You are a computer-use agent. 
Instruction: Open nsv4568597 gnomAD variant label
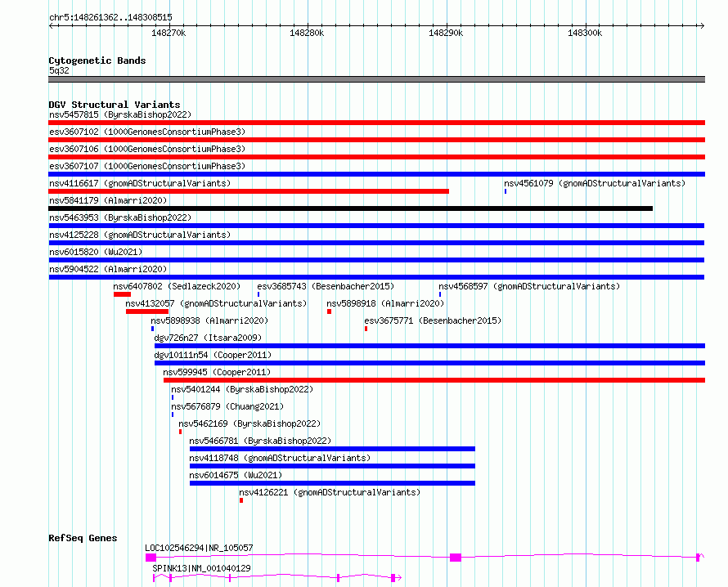coord(529,286)
